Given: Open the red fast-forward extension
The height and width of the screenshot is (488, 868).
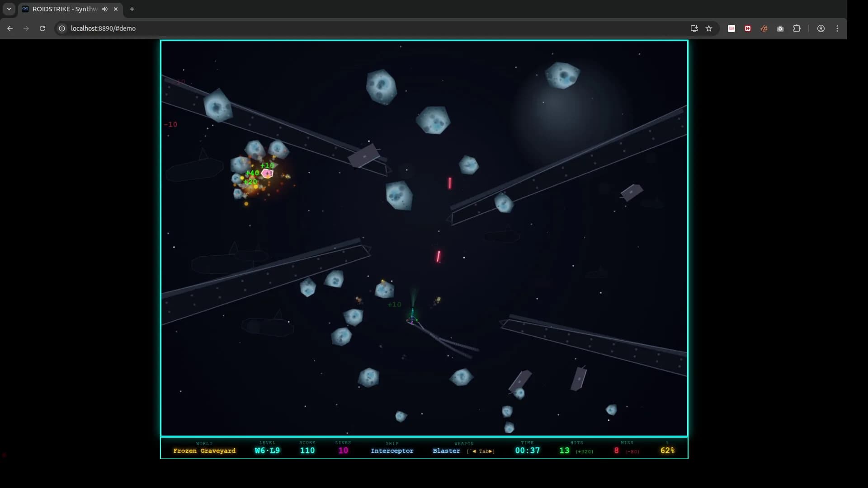Looking at the screenshot, I should click(x=748, y=28).
